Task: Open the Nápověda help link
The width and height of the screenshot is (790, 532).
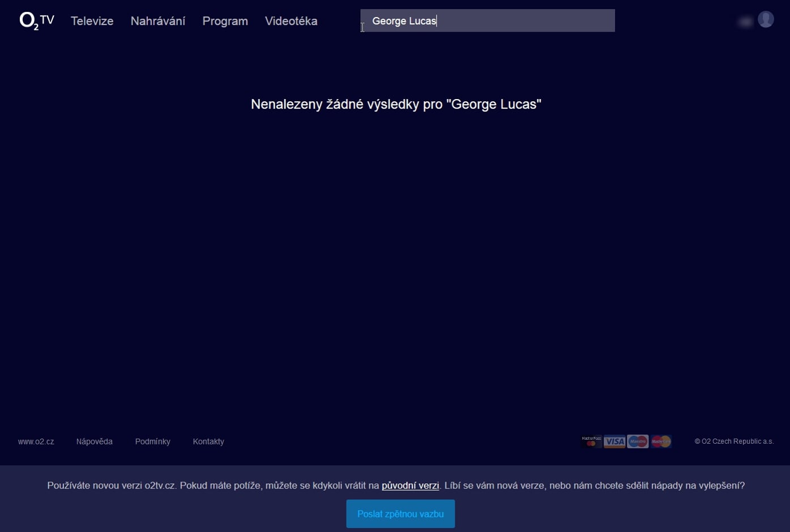Action: coord(95,441)
